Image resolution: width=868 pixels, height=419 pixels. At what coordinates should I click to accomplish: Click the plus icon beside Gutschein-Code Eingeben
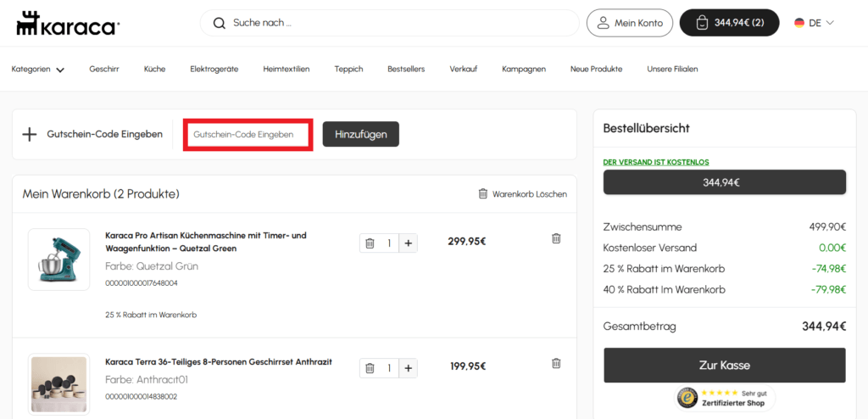[x=30, y=134]
